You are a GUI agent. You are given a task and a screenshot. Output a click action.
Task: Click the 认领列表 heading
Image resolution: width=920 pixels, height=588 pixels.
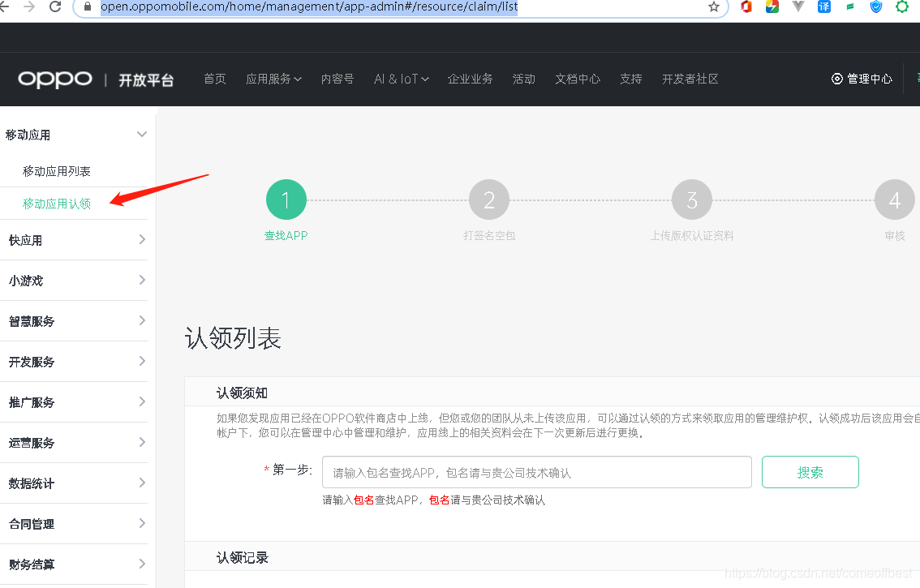point(233,338)
